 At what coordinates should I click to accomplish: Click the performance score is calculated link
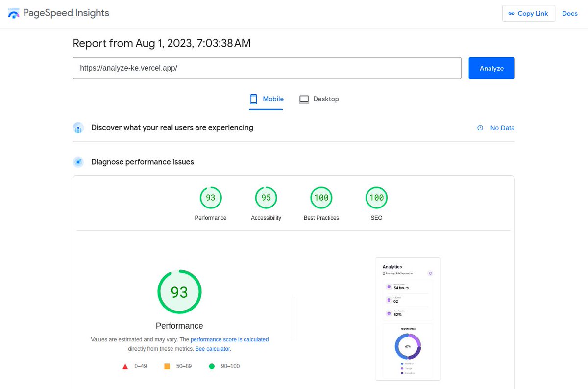[229, 339]
